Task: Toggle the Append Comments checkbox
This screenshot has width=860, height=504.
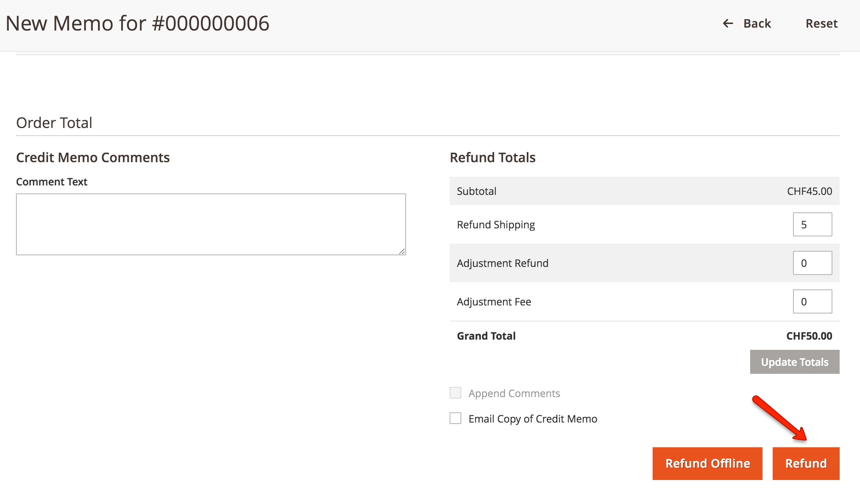Action: 455,393
